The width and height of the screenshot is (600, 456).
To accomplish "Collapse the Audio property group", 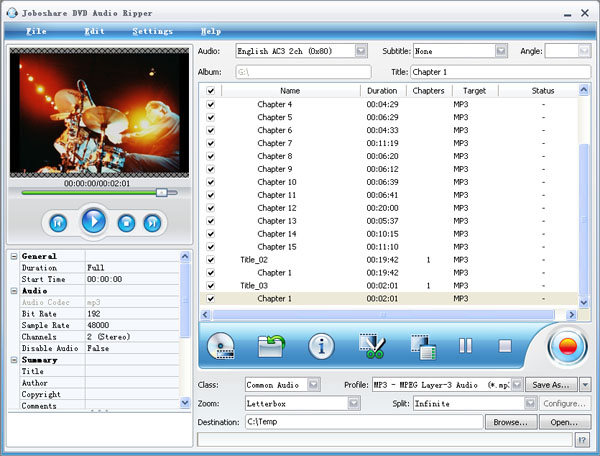I will [14, 291].
